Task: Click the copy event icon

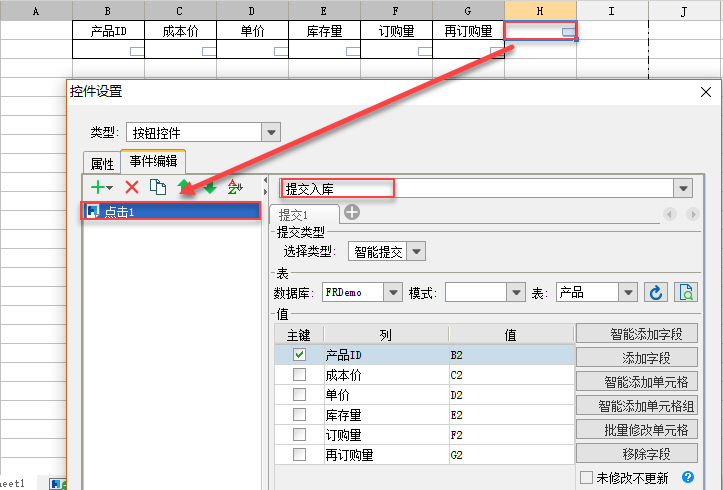Action: pyautogui.click(x=158, y=187)
